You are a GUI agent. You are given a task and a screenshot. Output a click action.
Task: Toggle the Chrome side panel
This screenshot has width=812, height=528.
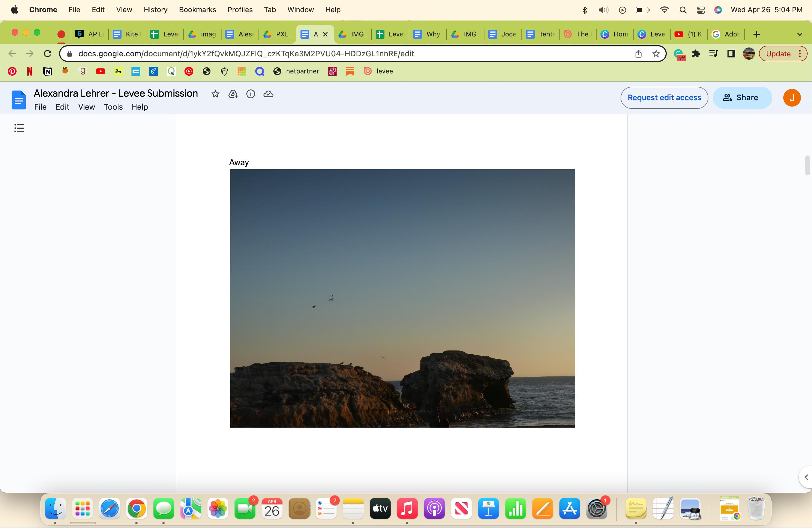(731, 54)
